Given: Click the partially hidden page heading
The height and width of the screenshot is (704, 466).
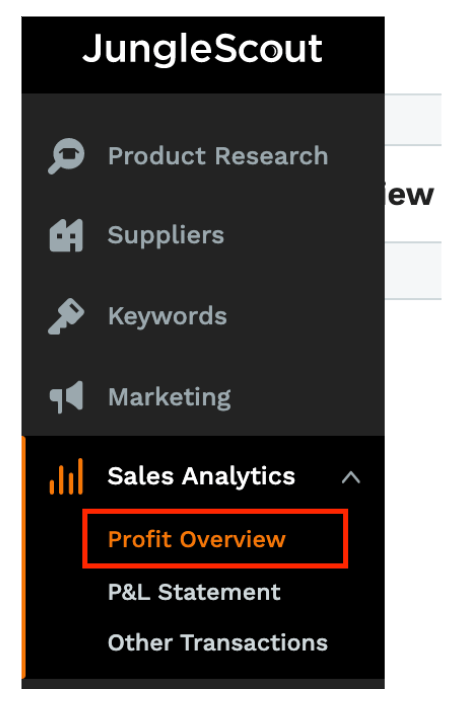Looking at the screenshot, I should (x=409, y=194).
